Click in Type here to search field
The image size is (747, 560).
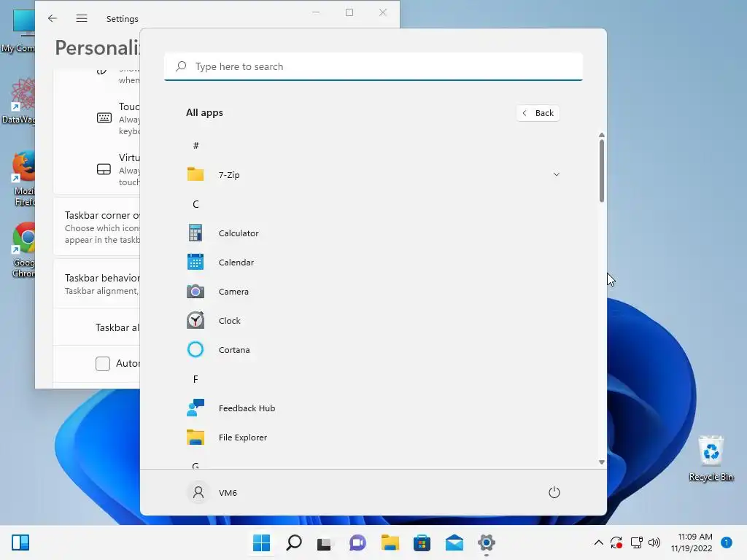point(373,66)
